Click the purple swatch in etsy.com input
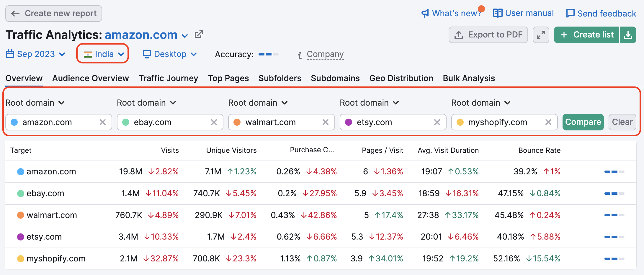Screen dimensions: 644x275 tap(349, 122)
